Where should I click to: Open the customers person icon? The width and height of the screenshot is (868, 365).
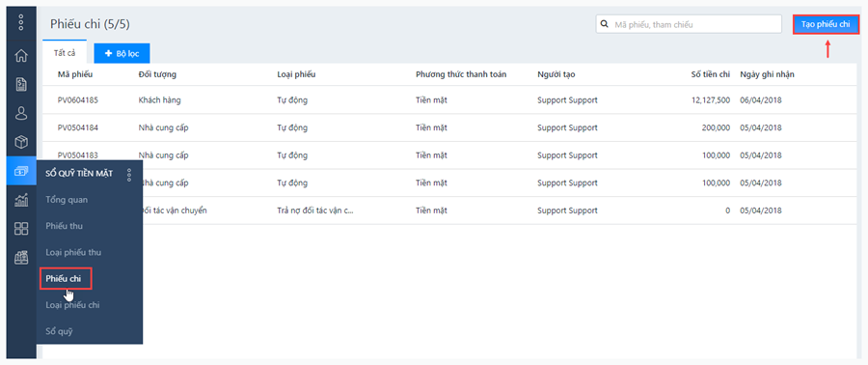21,114
